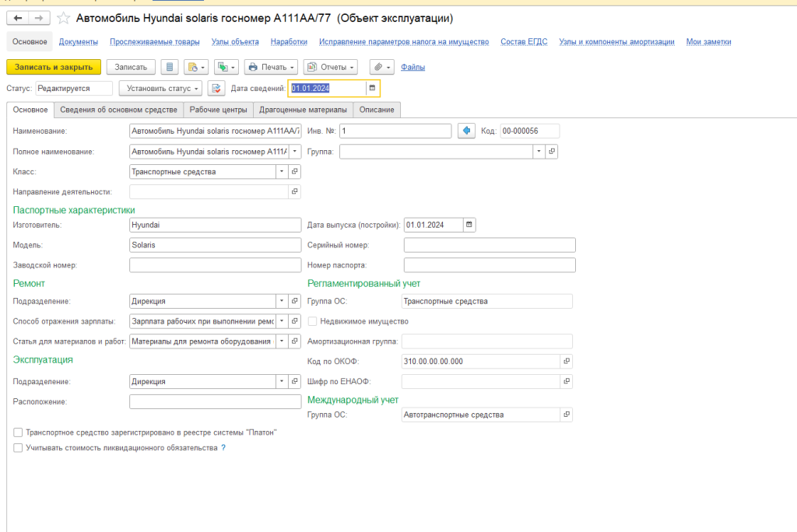Open the Код по ОКОФ value form
The image size is (797, 532).
tap(567, 361)
